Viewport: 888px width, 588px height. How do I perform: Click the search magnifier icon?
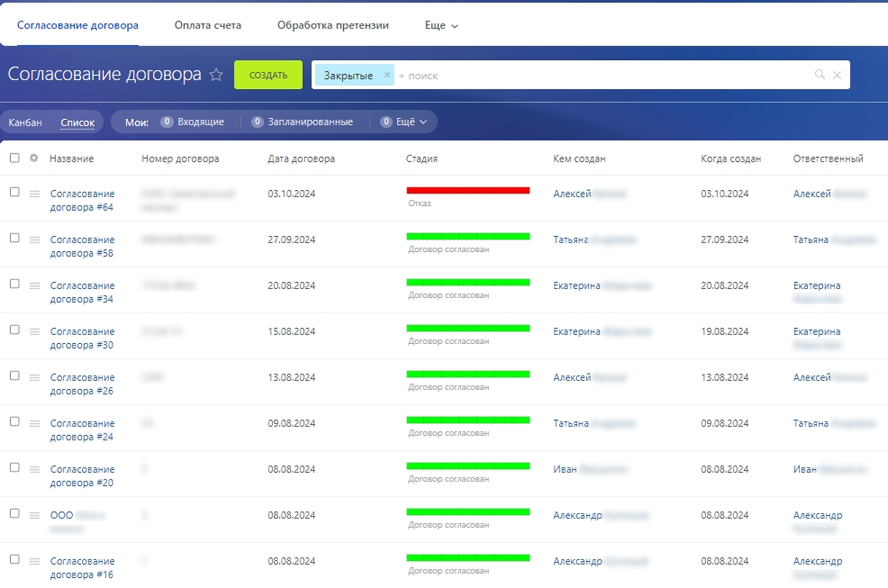[x=820, y=75]
